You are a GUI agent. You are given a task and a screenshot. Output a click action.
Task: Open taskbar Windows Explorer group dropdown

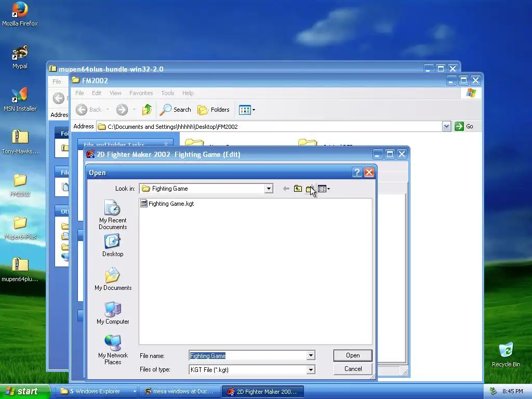[135, 392]
